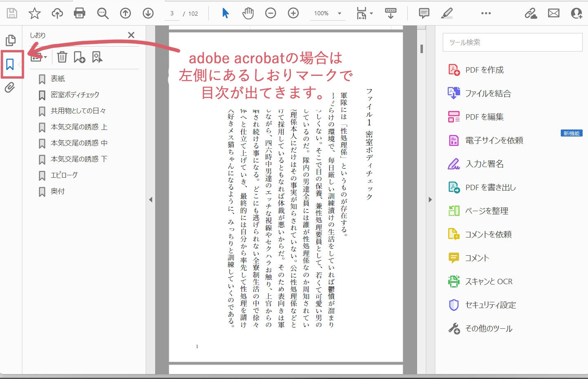The height and width of the screenshot is (379, 588).
Task: Open the attachments paperclip panel
Action: point(10,87)
